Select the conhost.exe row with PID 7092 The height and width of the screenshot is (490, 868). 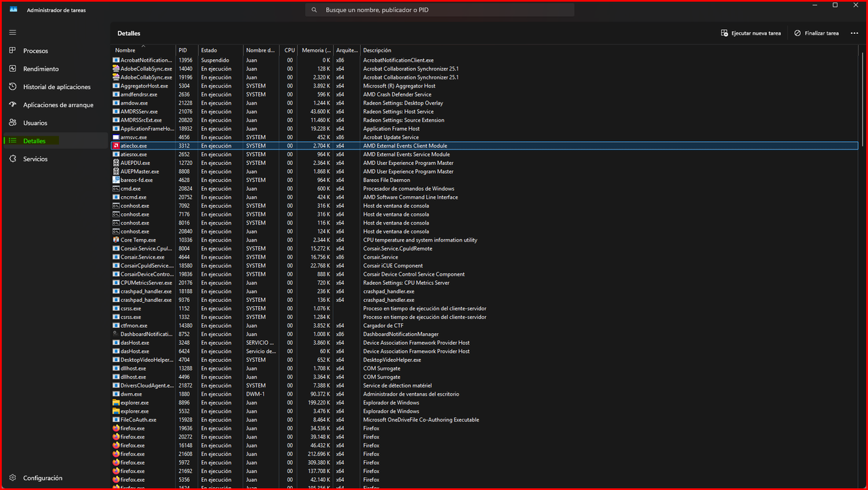tap(484, 206)
